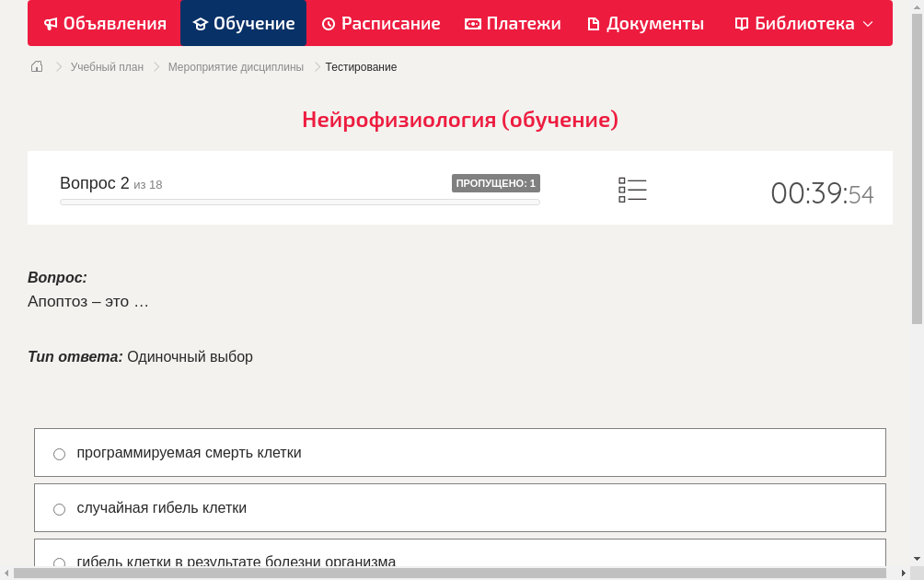Click the breadcrumb chevron after Учебный план
Viewport: 924px width, 580px height.
155,66
